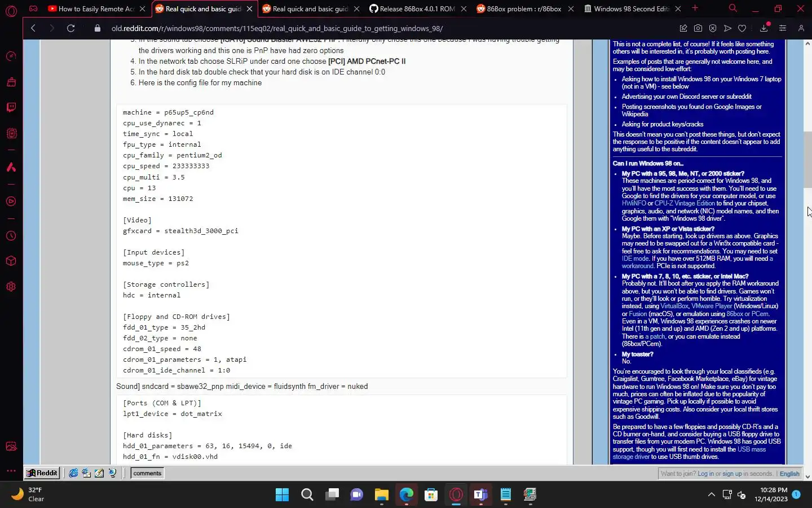Click the Outlook Express quick launch icon

pos(86,473)
